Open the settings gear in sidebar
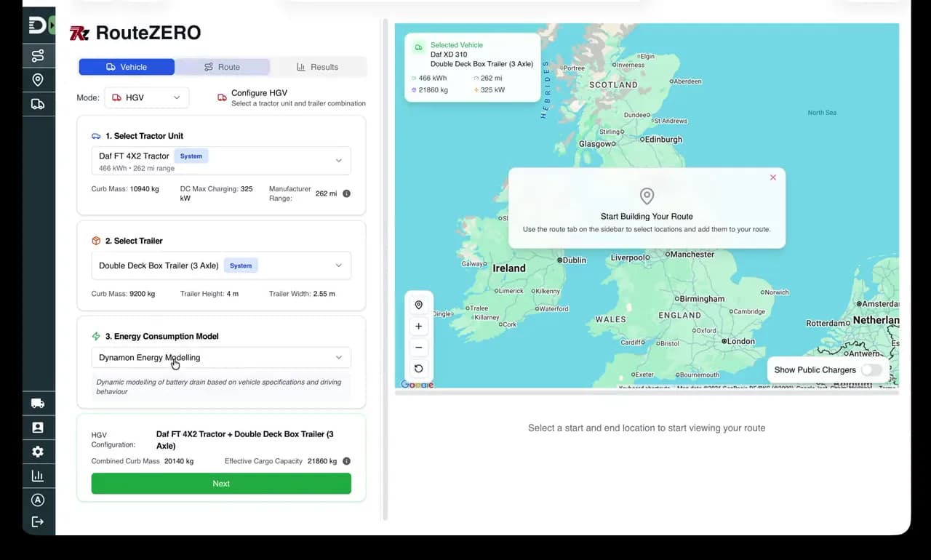 point(38,452)
